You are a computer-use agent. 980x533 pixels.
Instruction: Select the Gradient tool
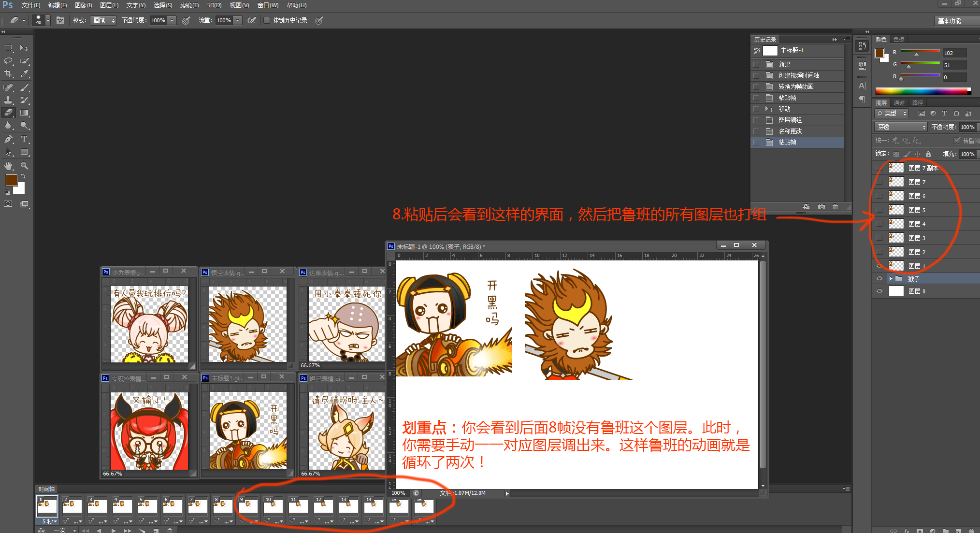(x=24, y=113)
